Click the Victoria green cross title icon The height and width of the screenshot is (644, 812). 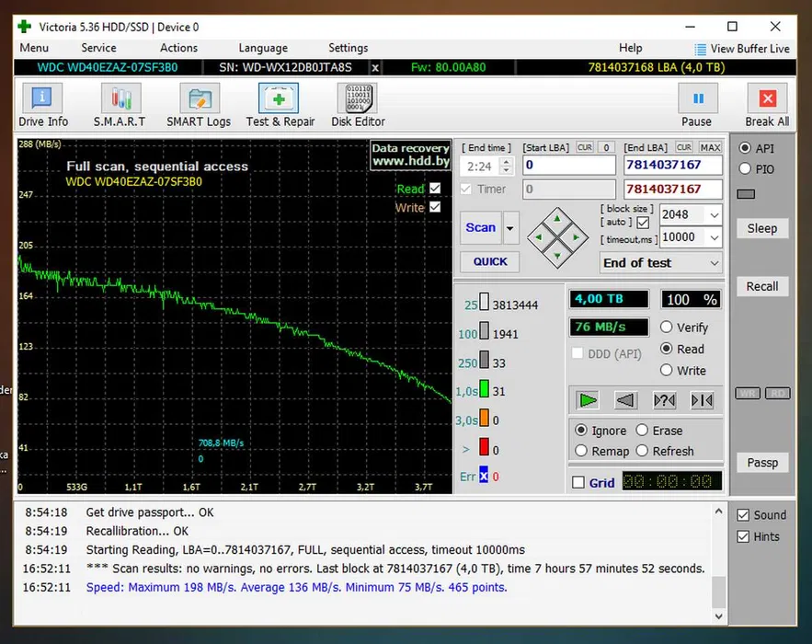[x=24, y=27]
